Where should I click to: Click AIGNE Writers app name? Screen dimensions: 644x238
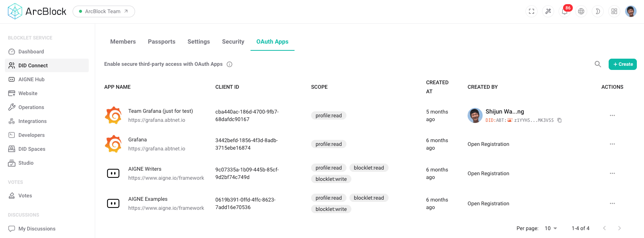[145, 169]
